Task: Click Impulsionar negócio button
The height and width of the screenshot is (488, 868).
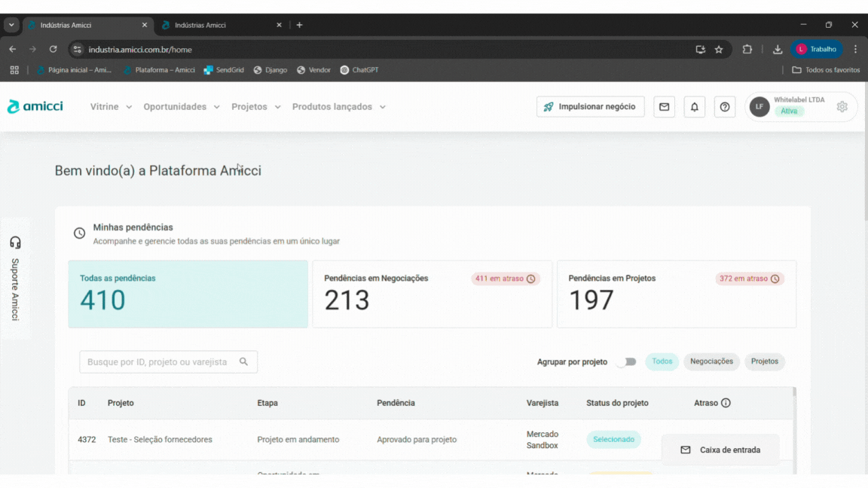Action: (590, 107)
